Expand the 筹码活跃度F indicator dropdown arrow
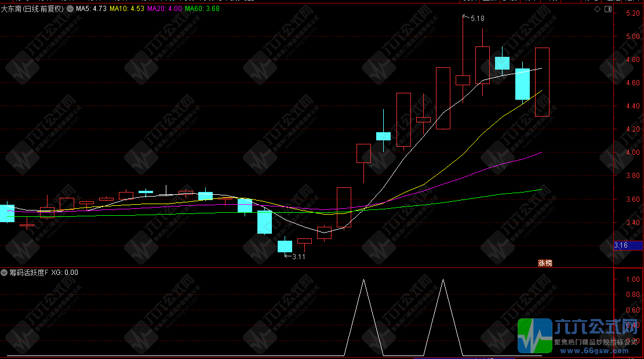This screenshot has width=644, height=359. pyautogui.click(x=4, y=273)
